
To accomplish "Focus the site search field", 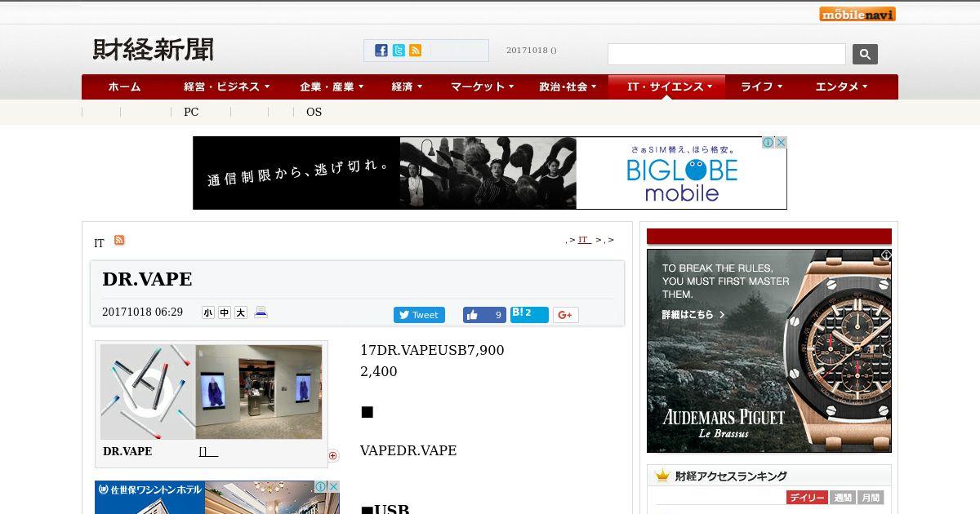I will (x=726, y=54).
